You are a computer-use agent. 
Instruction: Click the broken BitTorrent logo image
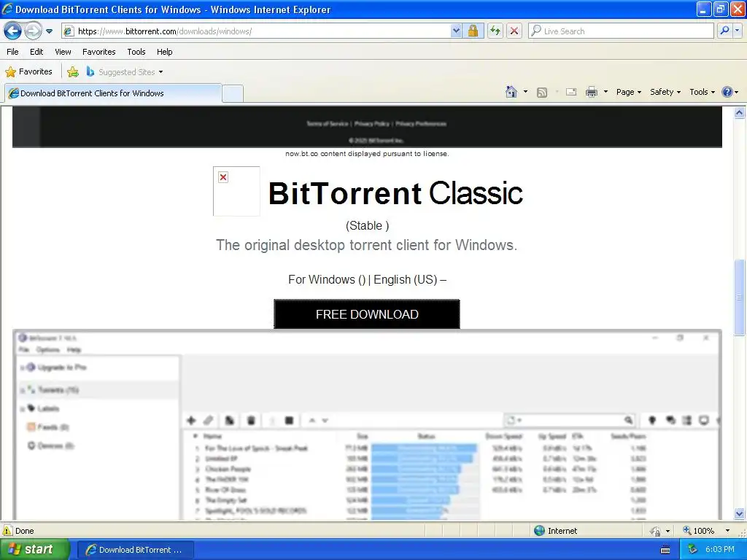tap(236, 192)
